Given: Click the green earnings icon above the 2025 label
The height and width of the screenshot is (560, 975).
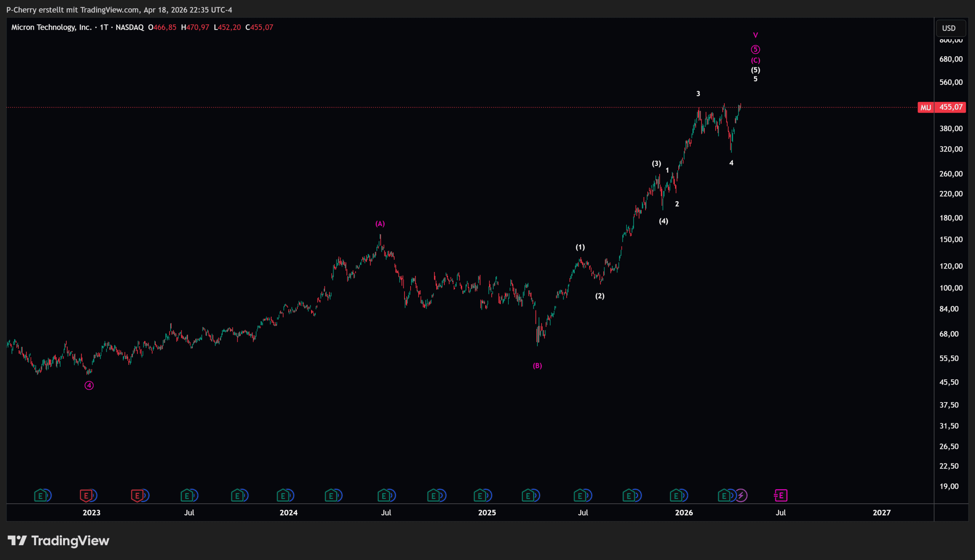Looking at the screenshot, I should pos(480,495).
